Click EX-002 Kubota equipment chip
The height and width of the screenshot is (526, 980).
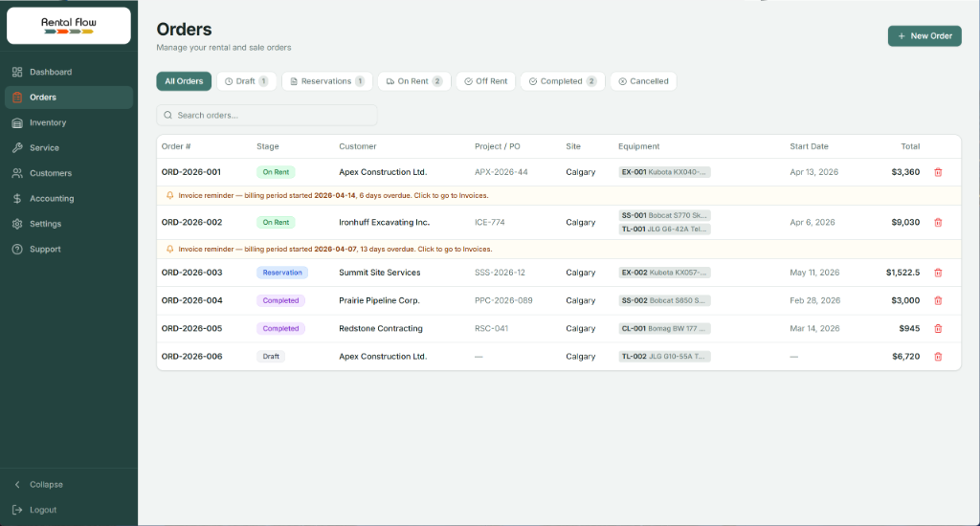(664, 273)
